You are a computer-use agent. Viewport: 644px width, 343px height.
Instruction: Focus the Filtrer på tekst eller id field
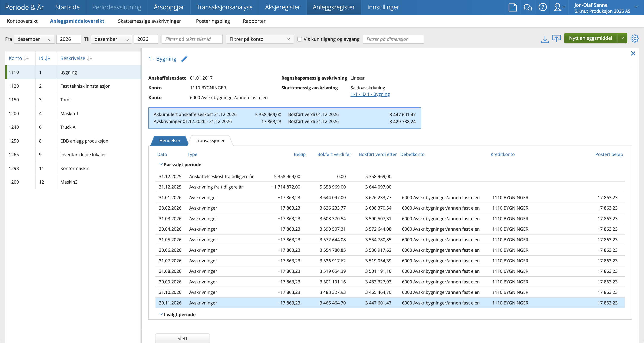tap(192, 39)
